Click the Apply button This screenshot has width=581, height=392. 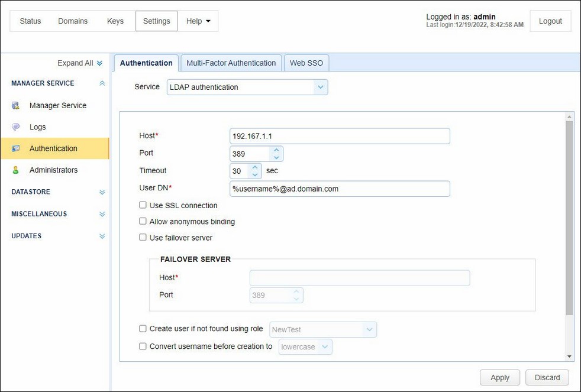[500, 378]
